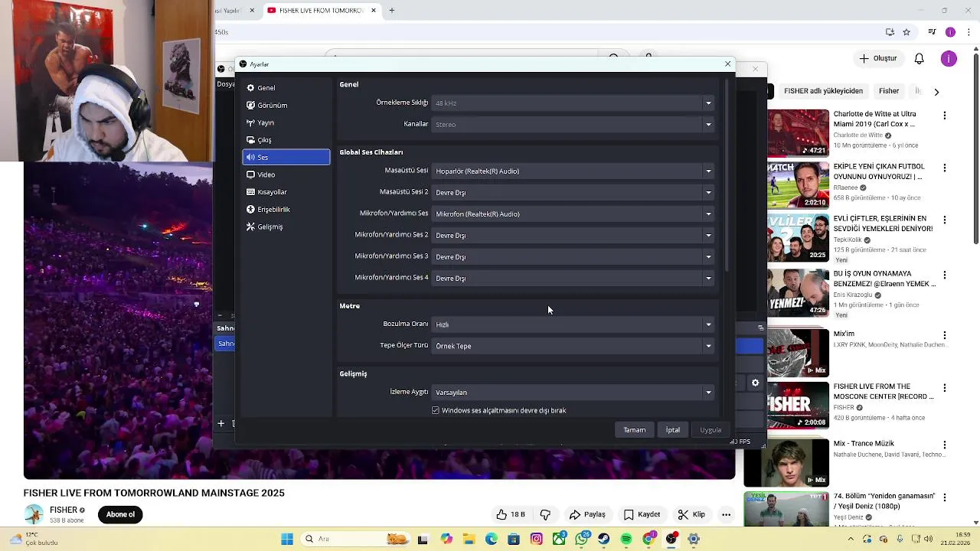Open Windows Start menu

[287, 539]
